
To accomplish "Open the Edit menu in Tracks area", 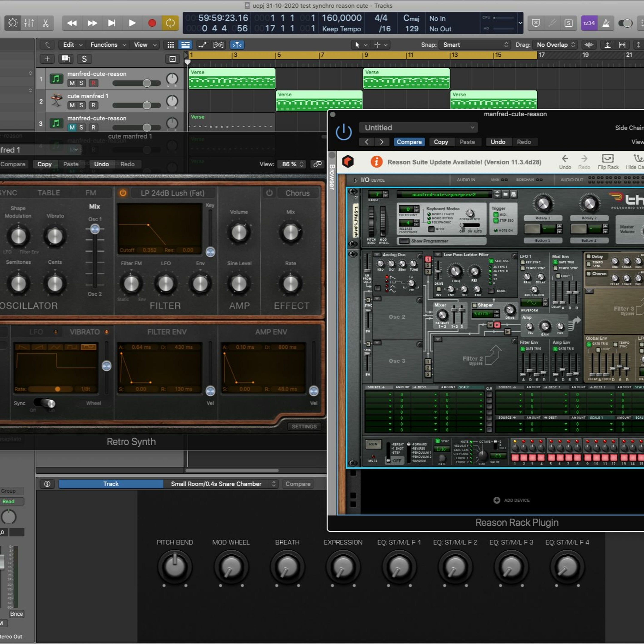I will 72,45.
